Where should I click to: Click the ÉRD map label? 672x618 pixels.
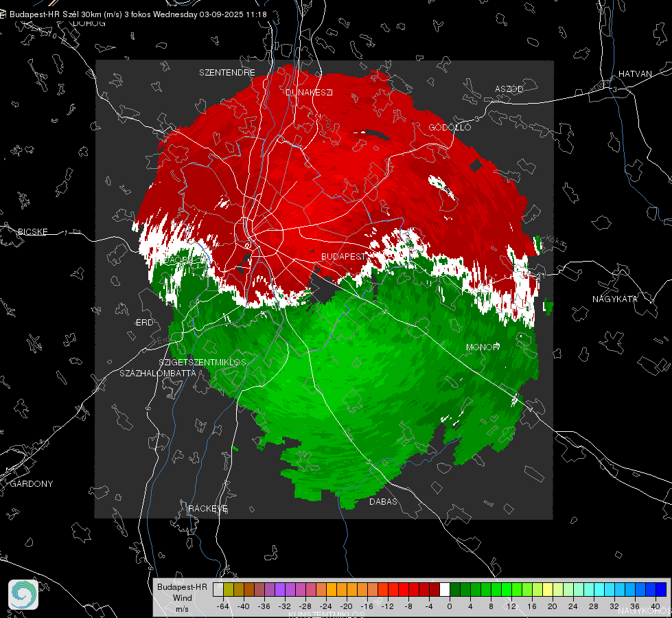pos(144,323)
